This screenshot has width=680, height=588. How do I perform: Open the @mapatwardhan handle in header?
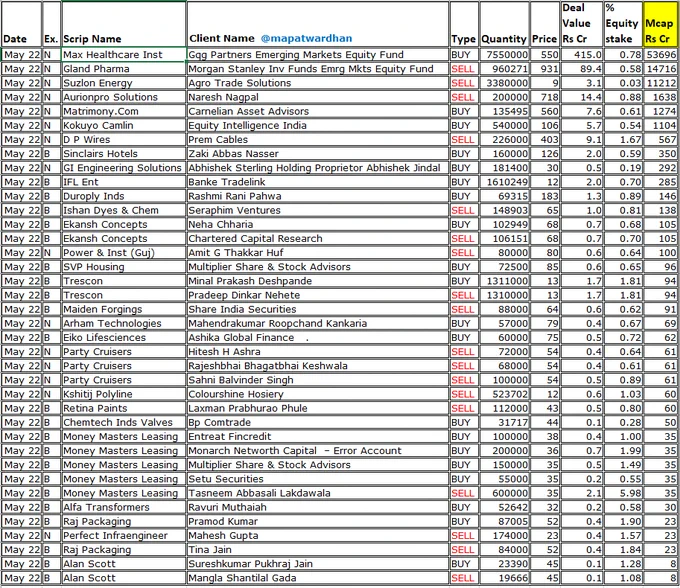click(307, 39)
